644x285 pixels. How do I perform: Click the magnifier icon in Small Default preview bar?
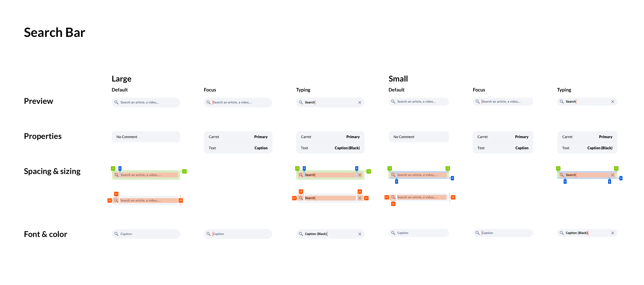point(393,102)
